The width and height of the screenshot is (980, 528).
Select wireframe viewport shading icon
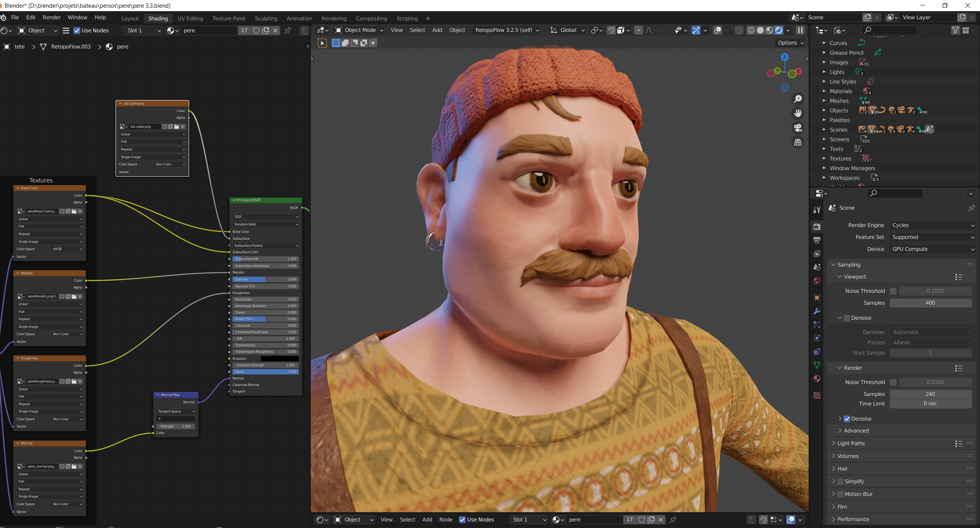tap(751, 30)
